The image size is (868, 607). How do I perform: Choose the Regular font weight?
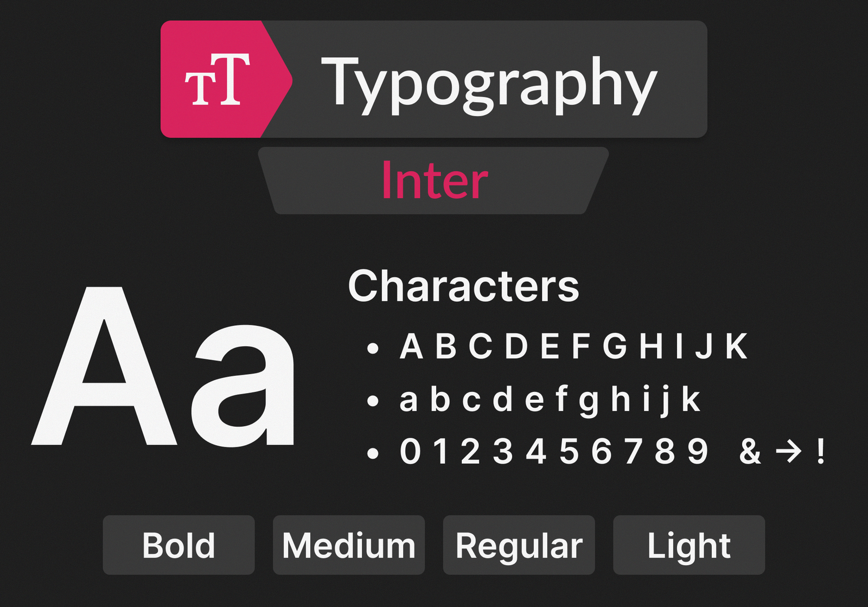(x=519, y=545)
